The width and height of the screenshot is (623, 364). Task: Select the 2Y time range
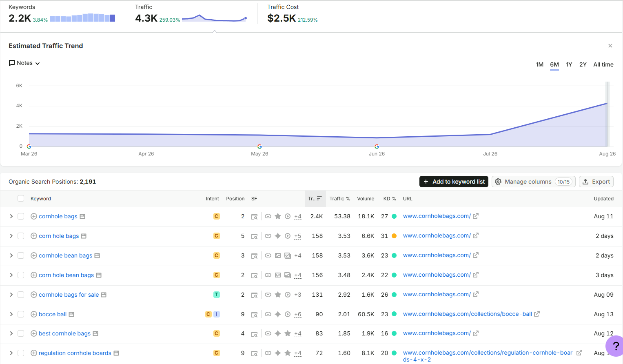point(583,64)
